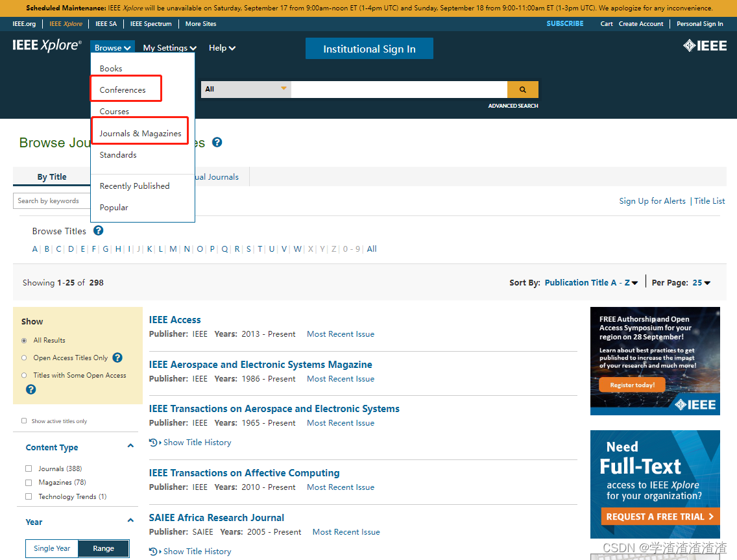
Task: Enable Show active titles only checkbox
Action: 24,421
